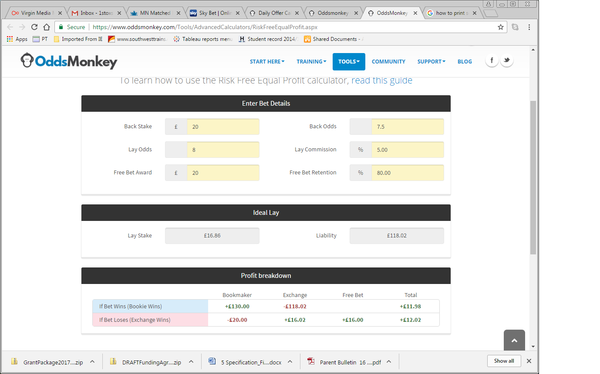Click the 'If Bet Wins (Bookie Wins)' row label
Viewport: 600px width, 374px height.
pyautogui.click(x=130, y=306)
